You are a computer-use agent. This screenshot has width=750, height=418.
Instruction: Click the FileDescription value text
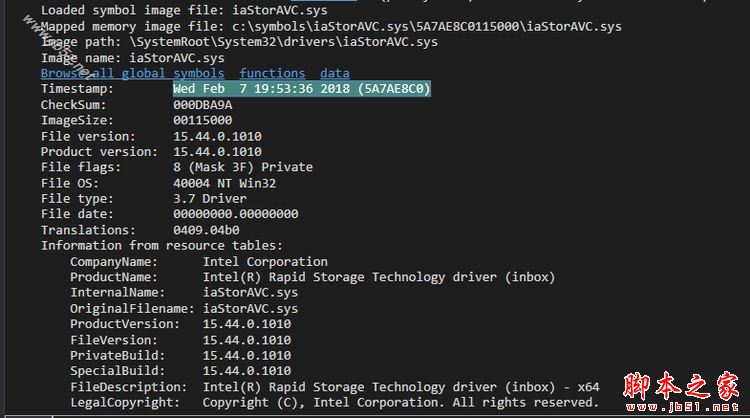(401, 387)
